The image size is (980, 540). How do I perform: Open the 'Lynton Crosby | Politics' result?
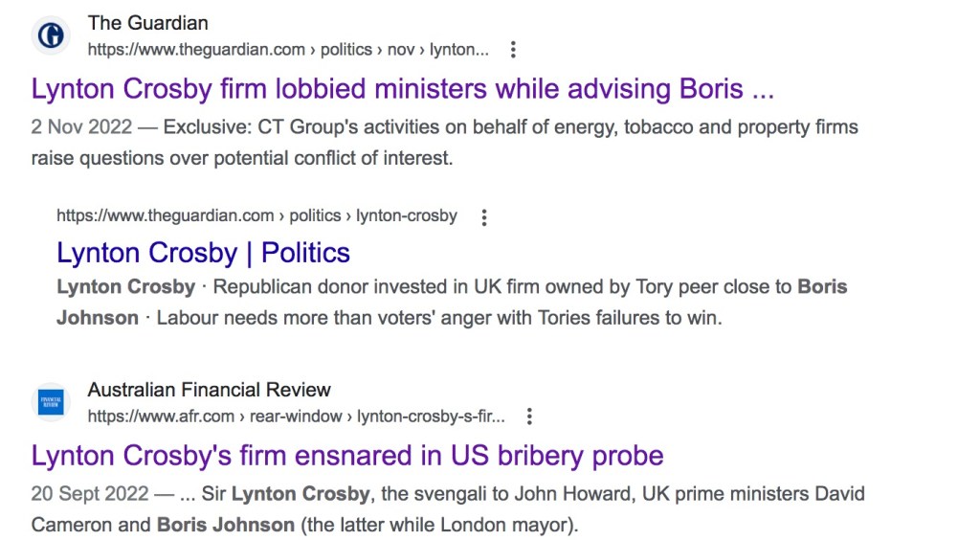coord(203,253)
